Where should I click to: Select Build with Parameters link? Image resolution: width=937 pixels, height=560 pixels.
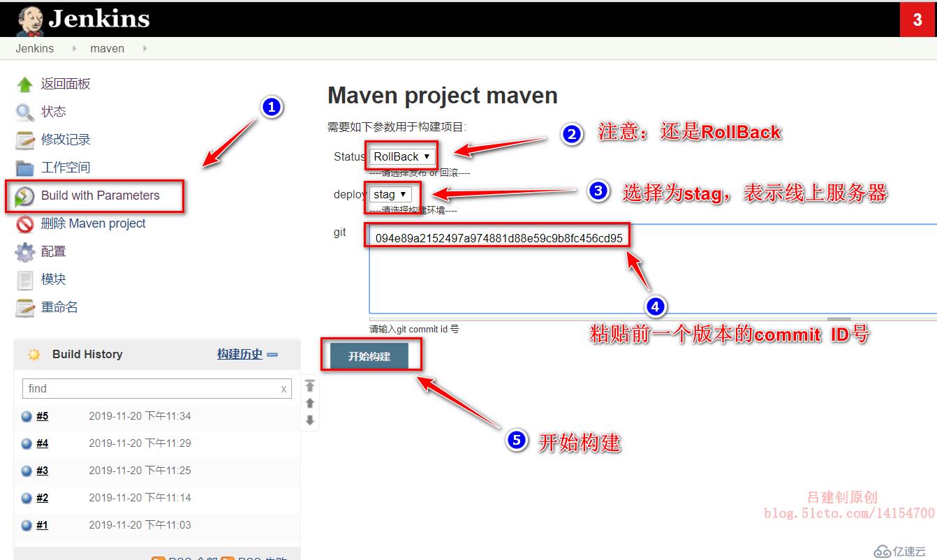pyautogui.click(x=101, y=196)
